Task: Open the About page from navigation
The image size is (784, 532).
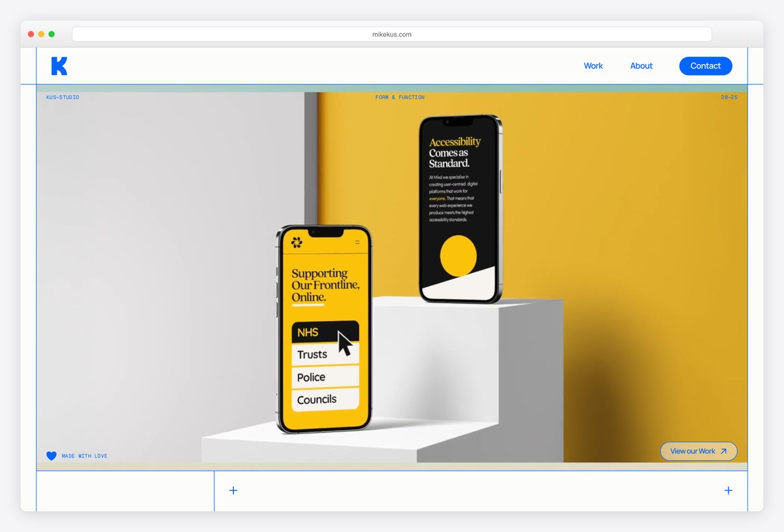Action: tap(642, 66)
